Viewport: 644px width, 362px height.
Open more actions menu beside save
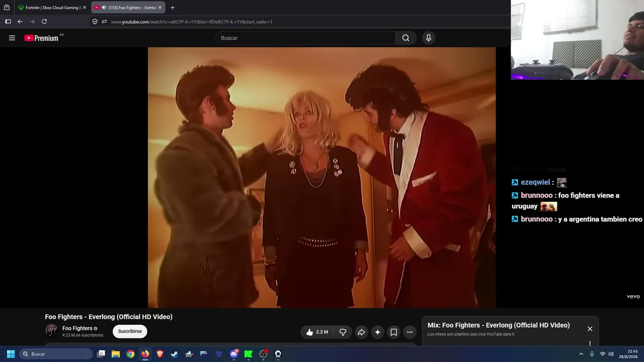pyautogui.click(x=410, y=332)
